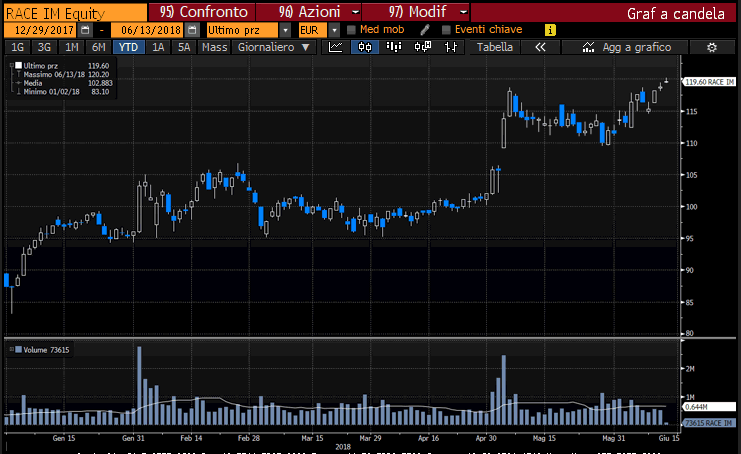Click the 73615 RACE IM volume label
This screenshot has height=454, width=741.
[x=709, y=423]
